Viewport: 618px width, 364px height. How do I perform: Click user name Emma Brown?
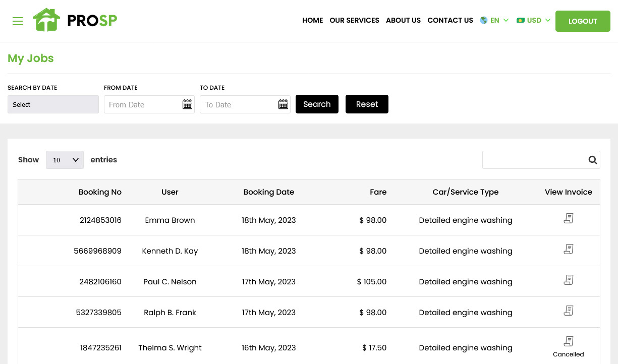(x=170, y=220)
